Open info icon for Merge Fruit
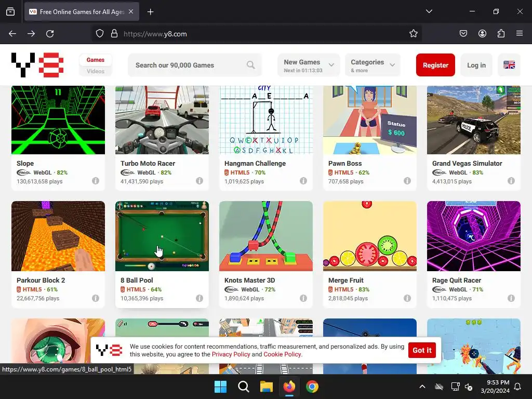This screenshot has height=399, width=532. tap(407, 298)
